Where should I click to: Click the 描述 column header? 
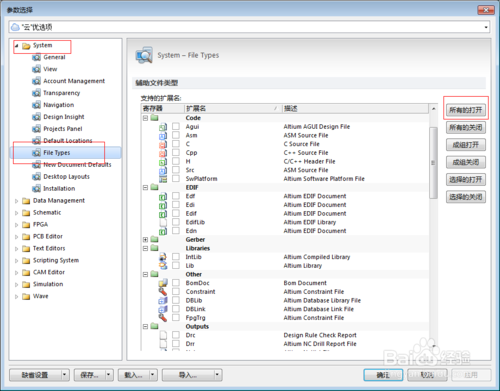click(355, 109)
